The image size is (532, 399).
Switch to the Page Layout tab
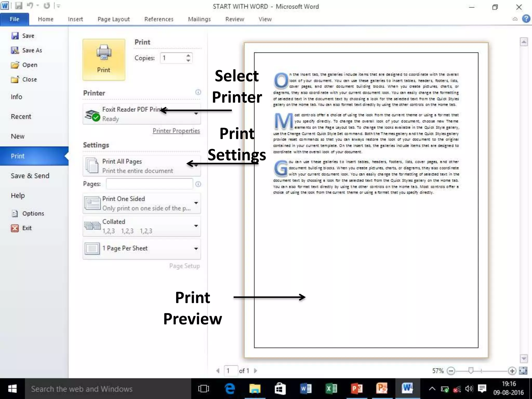coord(114,19)
